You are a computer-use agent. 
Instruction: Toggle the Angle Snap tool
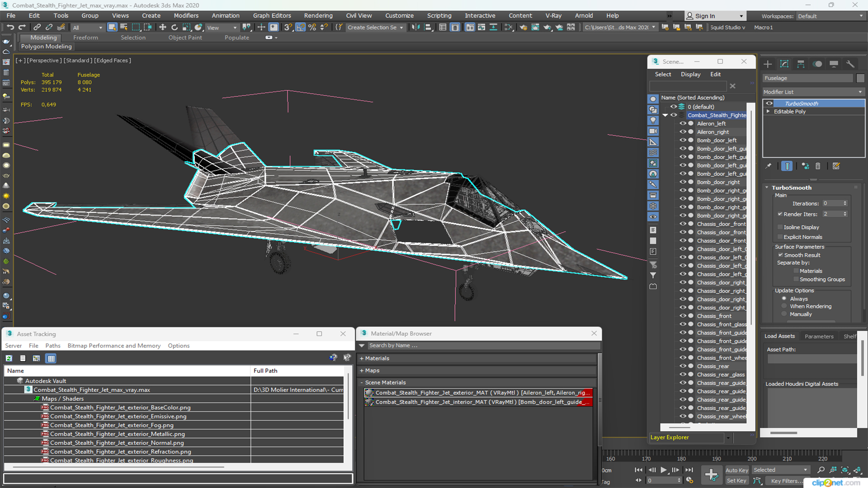point(300,27)
